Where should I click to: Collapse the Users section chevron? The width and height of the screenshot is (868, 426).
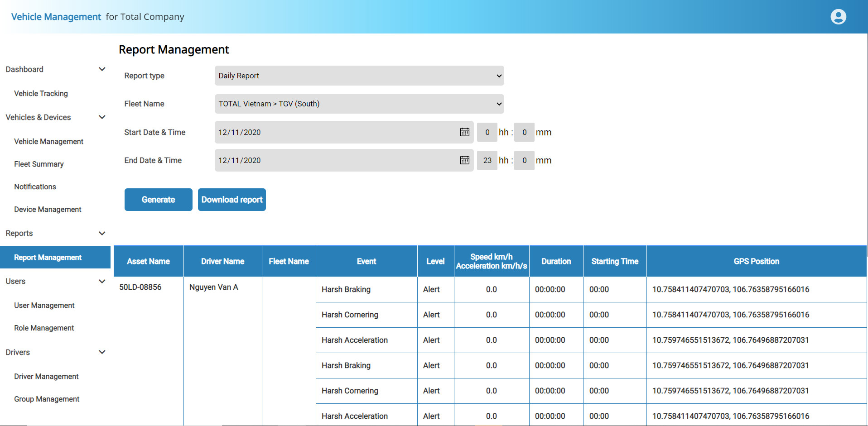tap(102, 281)
